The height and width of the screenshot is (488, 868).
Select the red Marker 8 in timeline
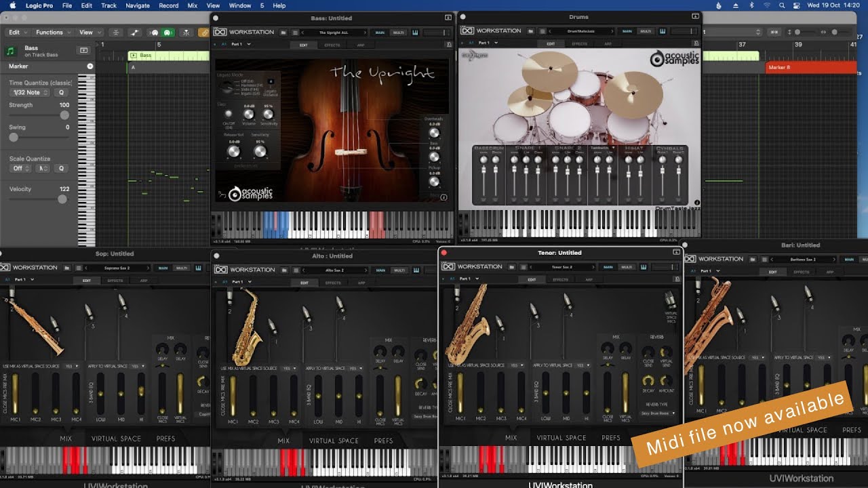point(811,67)
